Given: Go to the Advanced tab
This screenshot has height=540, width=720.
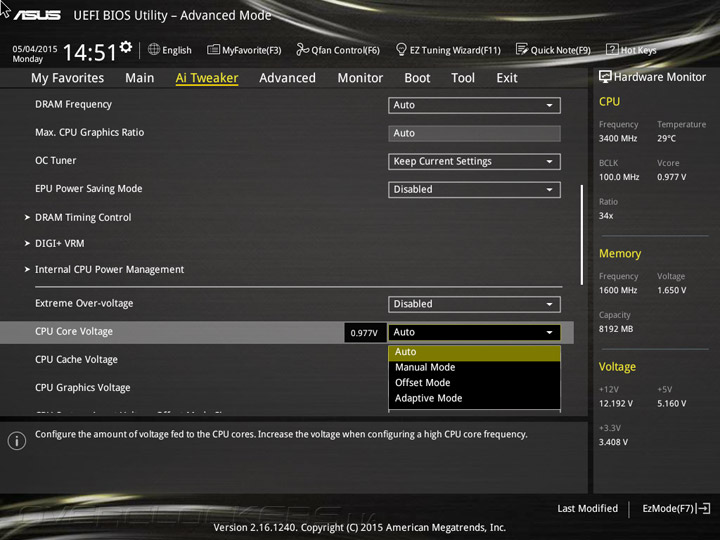Looking at the screenshot, I should click(x=287, y=78).
